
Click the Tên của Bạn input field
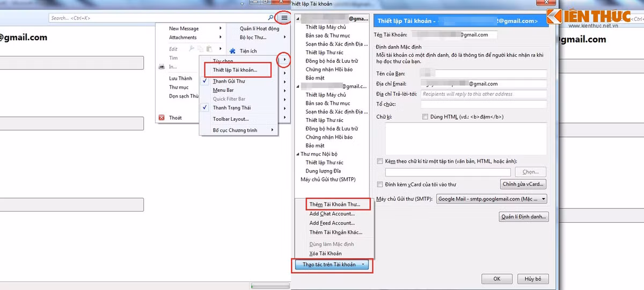click(x=484, y=74)
